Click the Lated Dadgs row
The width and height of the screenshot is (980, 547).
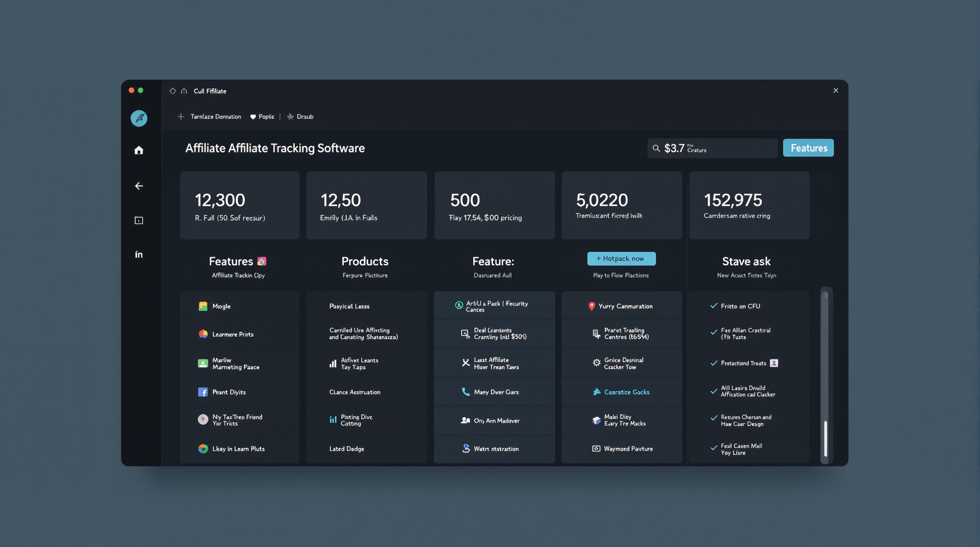[367, 448]
